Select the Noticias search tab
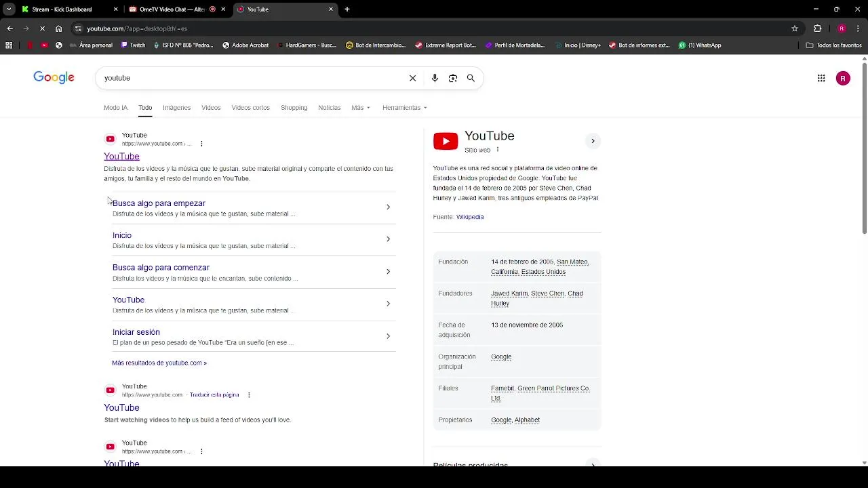This screenshot has height=488, width=868. tap(330, 108)
